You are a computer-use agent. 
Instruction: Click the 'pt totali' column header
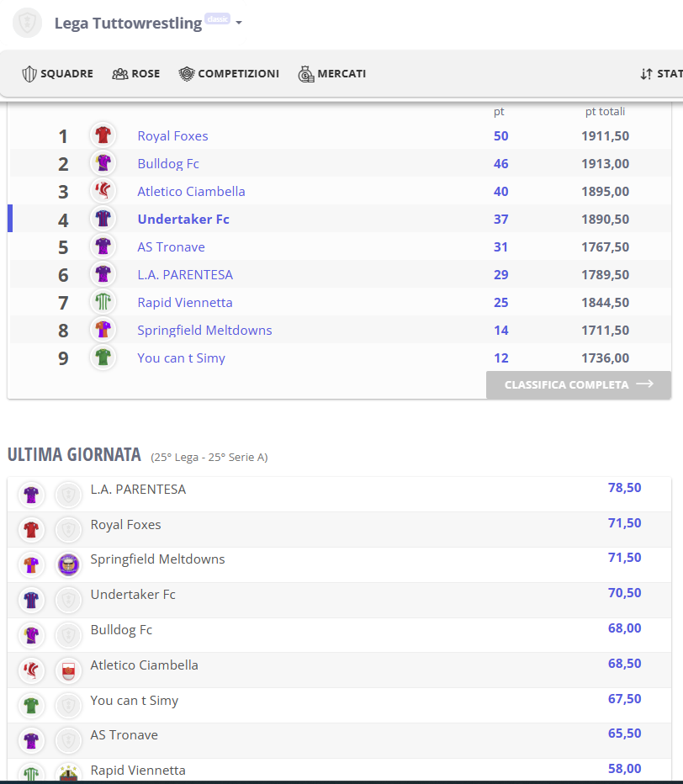(605, 112)
